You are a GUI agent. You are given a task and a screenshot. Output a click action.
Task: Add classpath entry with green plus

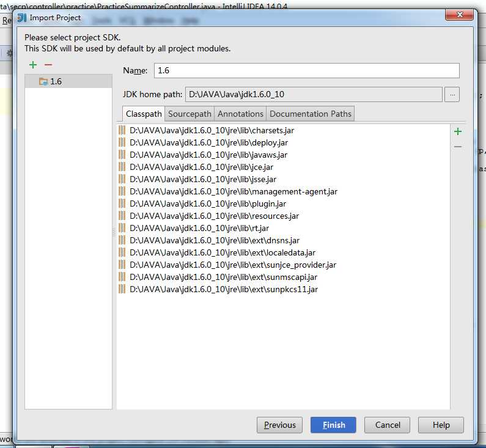458,131
